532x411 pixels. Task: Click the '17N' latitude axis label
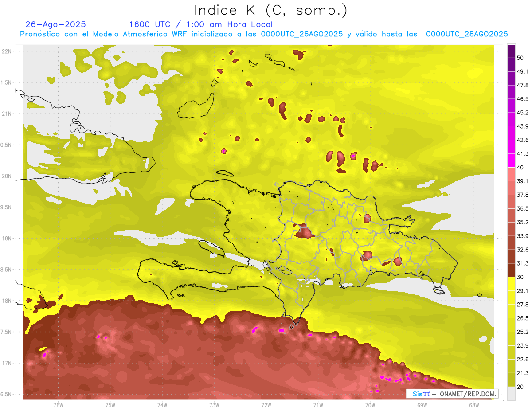7,363
